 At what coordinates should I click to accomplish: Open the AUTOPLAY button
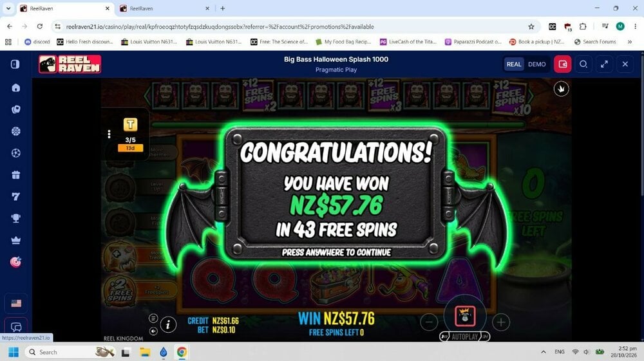464,337
